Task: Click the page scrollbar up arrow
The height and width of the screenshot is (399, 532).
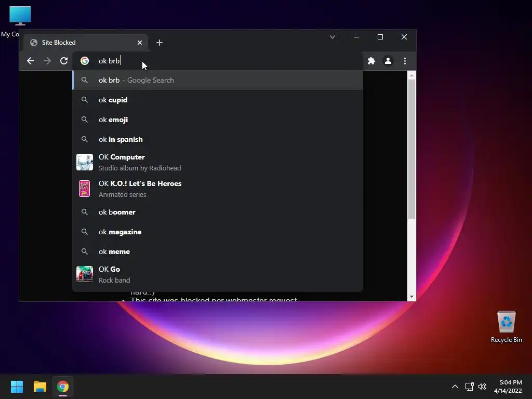Action: [411, 75]
